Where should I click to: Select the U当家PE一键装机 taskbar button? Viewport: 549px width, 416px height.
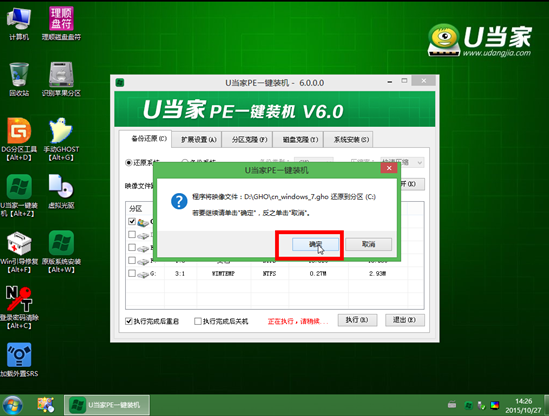tap(107, 405)
